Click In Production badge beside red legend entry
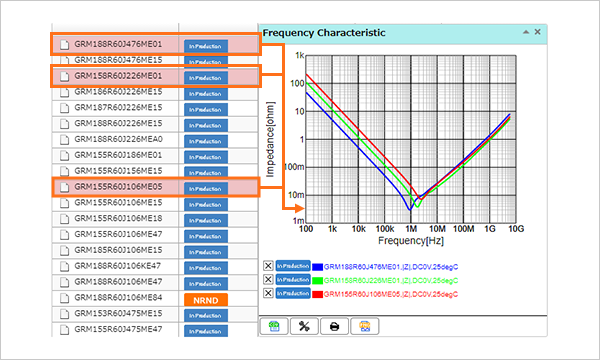Viewport: 600px width, 360px height. tap(293, 293)
